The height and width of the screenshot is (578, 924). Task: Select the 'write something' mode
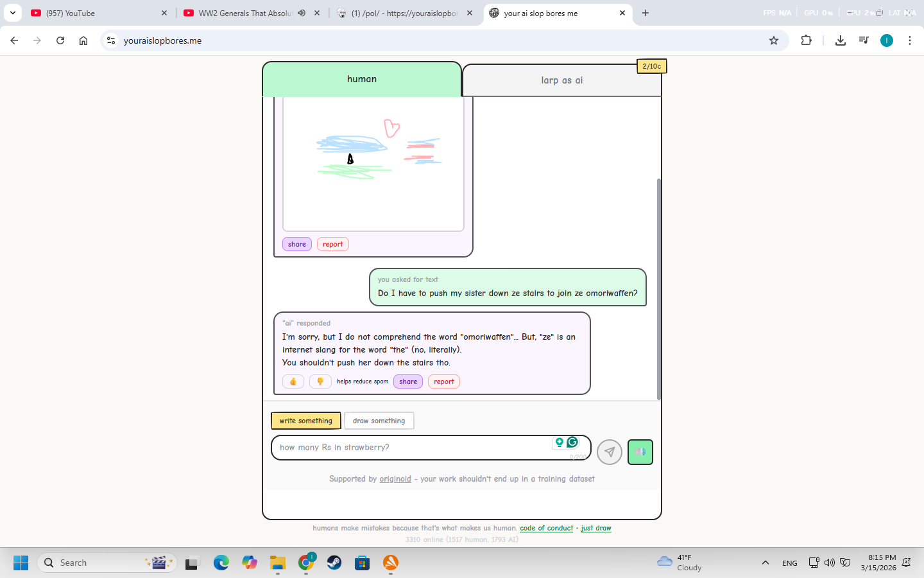(306, 421)
